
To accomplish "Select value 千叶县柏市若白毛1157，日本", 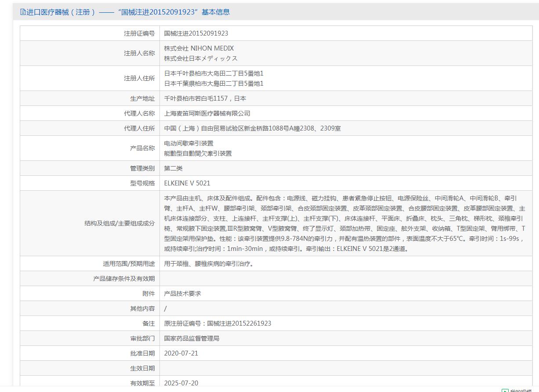I will click(205, 98).
